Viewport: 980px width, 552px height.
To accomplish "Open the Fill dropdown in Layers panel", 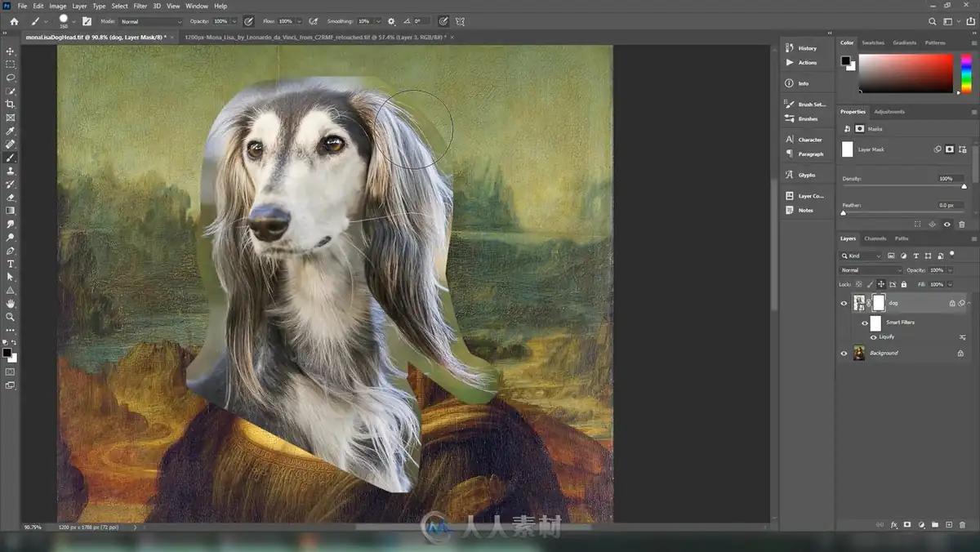I will (951, 284).
